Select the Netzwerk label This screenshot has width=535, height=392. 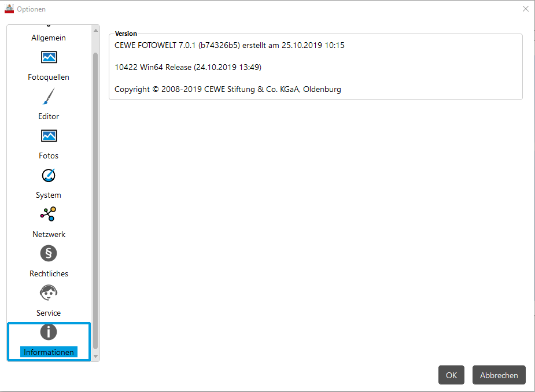click(x=49, y=234)
